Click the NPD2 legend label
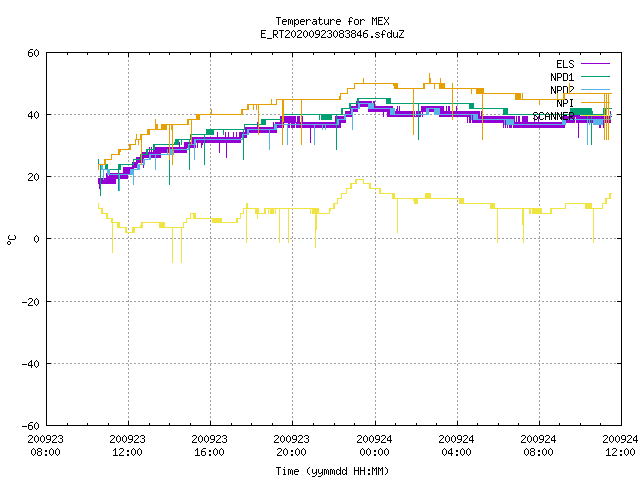Viewport: 640px width, 480px height. pyautogui.click(x=562, y=90)
